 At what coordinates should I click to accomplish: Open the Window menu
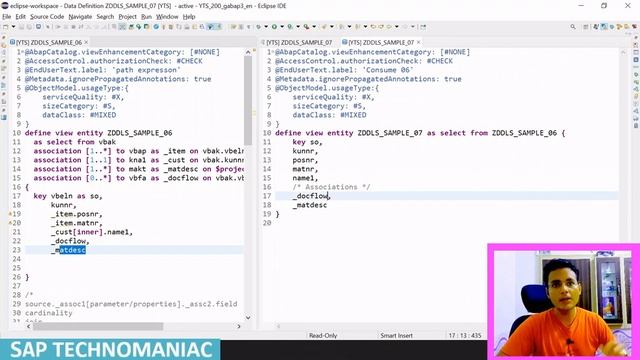pyautogui.click(x=167, y=17)
